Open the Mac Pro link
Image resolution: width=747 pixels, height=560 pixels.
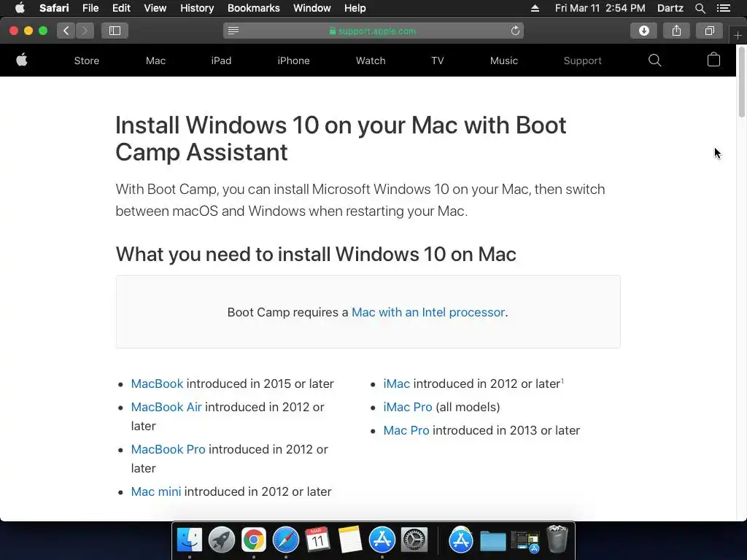click(406, 430)
